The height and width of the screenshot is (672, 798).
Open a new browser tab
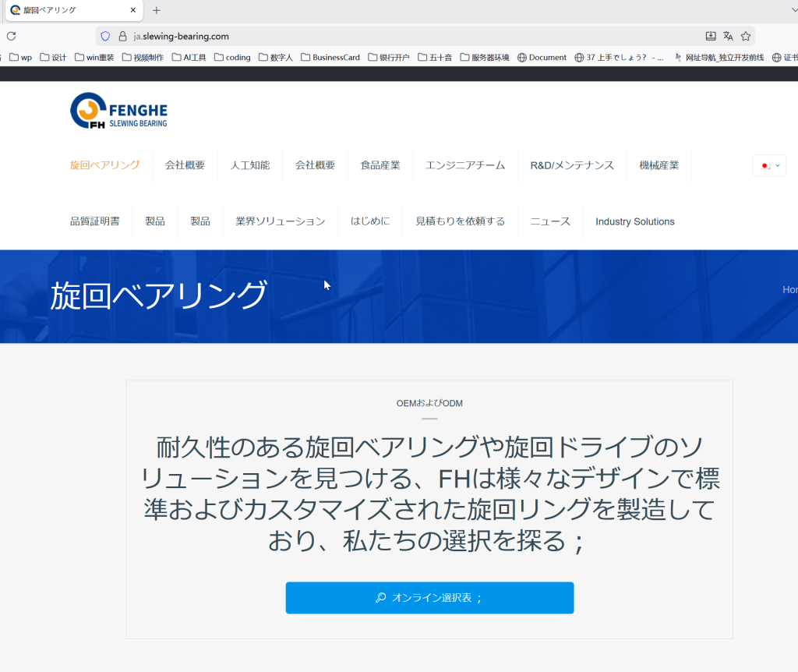point(157,10)
